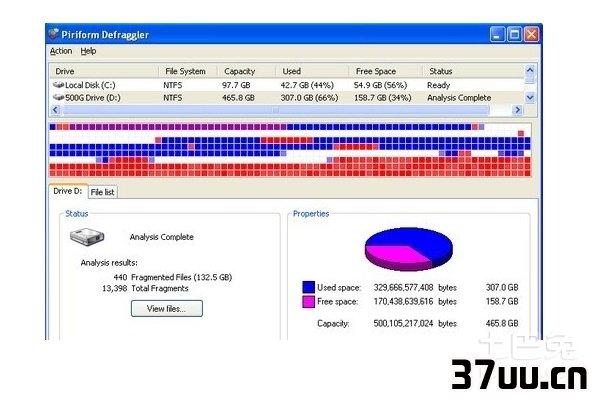The height and width of the screenshot is (400, 600).
Task: Click the '158.7 GB (34%)' free space cell
Action: [383, 98]
